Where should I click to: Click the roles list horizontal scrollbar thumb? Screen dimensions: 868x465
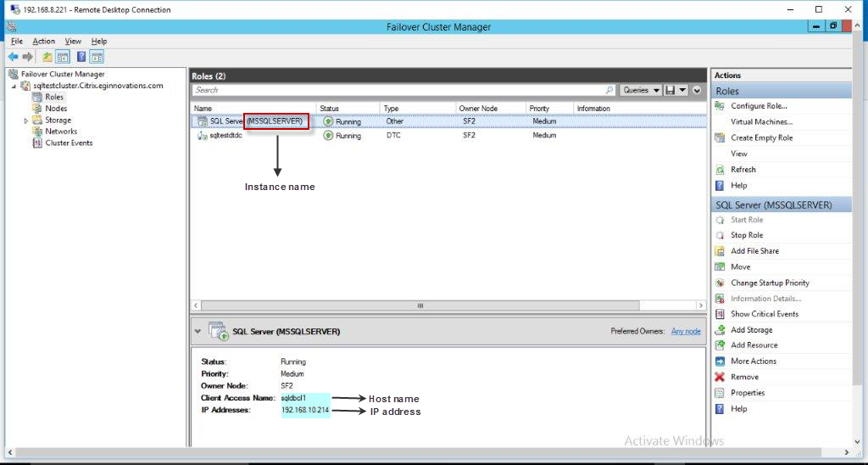(x=420, y=305)
